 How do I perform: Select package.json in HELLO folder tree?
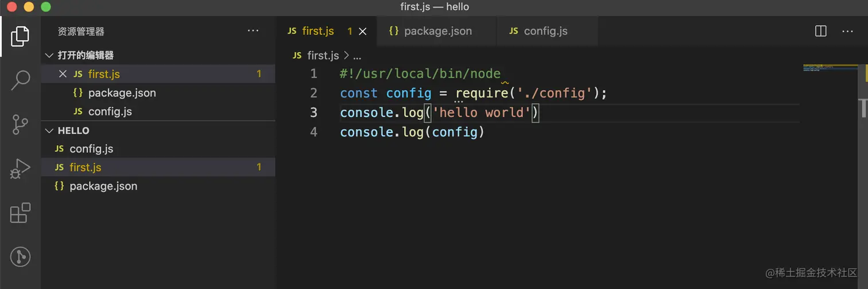point(103,186)
